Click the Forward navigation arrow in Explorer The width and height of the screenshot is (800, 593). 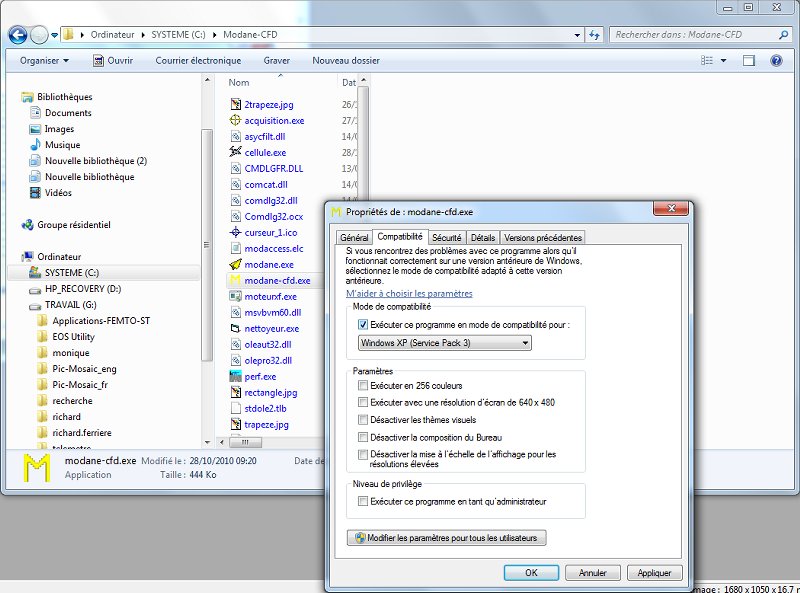tap(39, 35)
